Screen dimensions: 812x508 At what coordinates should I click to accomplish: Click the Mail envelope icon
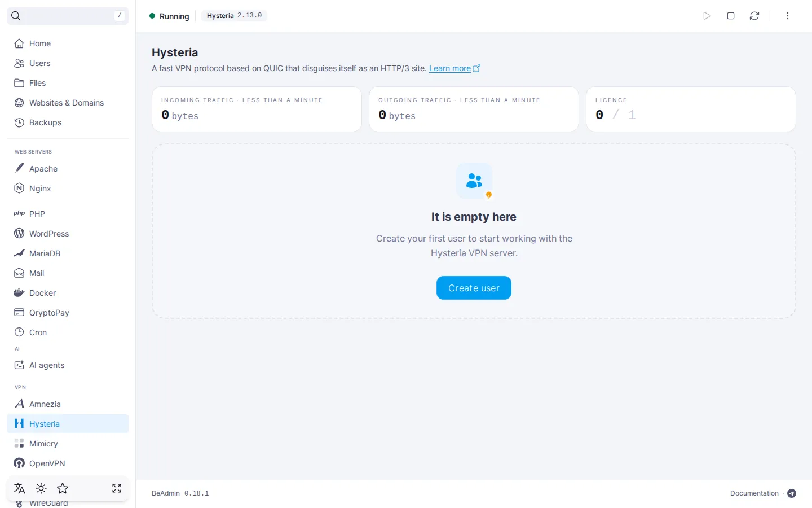(19, 273)
